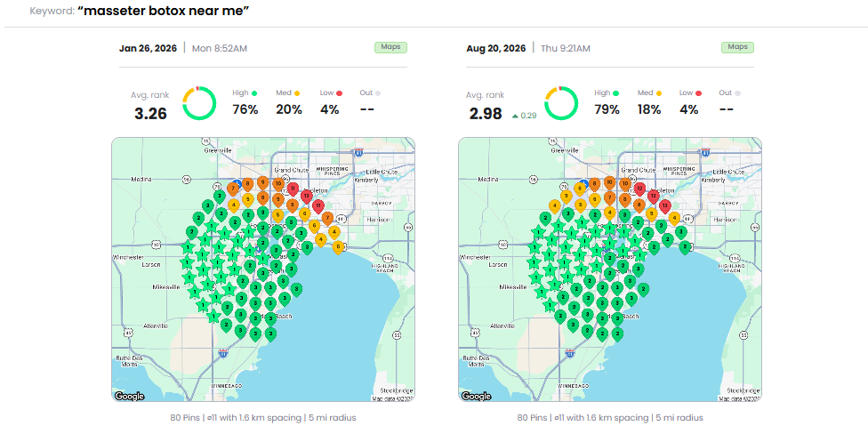Click highway 114 shield on left map
The height and width of the screenshot is (426, 868).
(387, 258)
